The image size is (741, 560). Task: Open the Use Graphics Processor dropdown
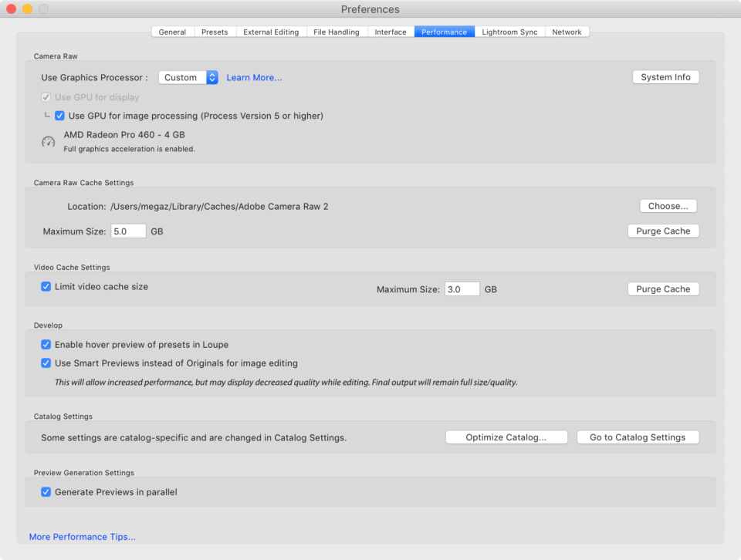(188, 77)
